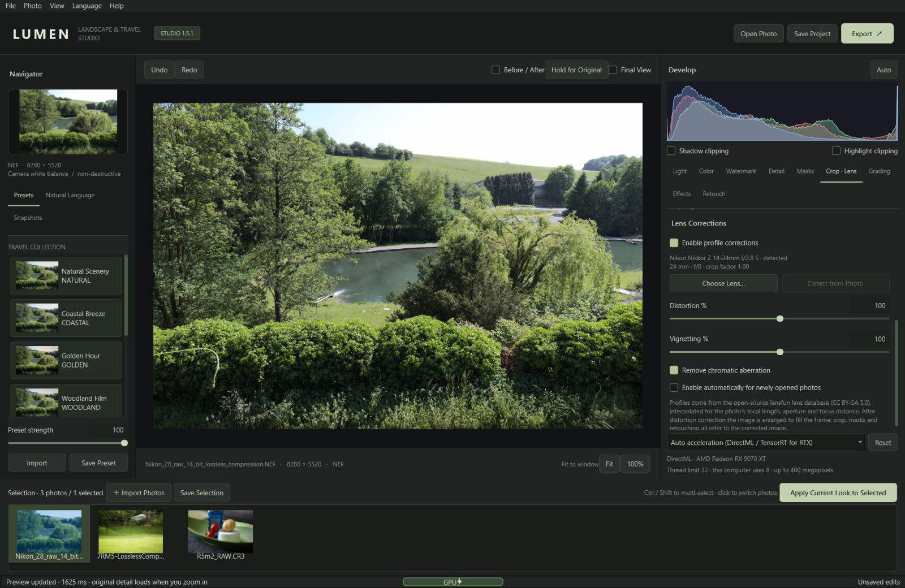Switch to the Light tab

point(680,171)
